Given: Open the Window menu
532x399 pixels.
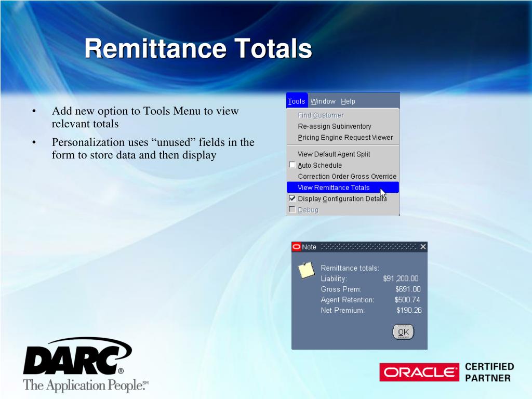Looking at the screenshot, I should [x=323, y=101].
